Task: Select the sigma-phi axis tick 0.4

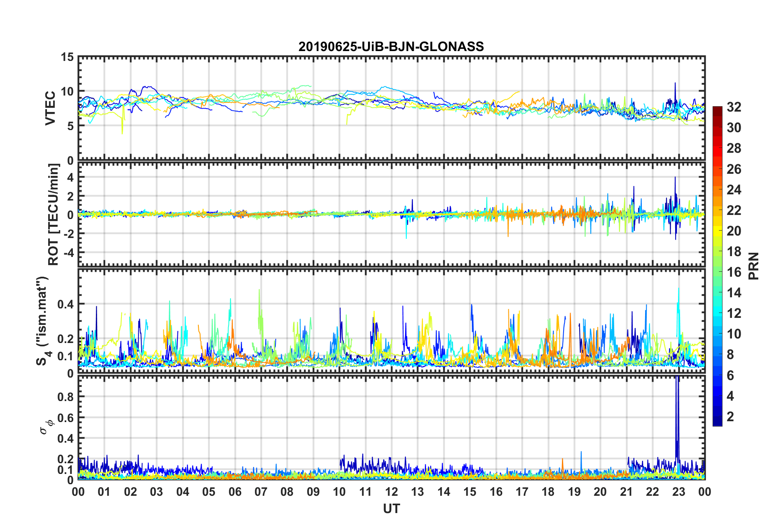Action: (x=66, y=439)
